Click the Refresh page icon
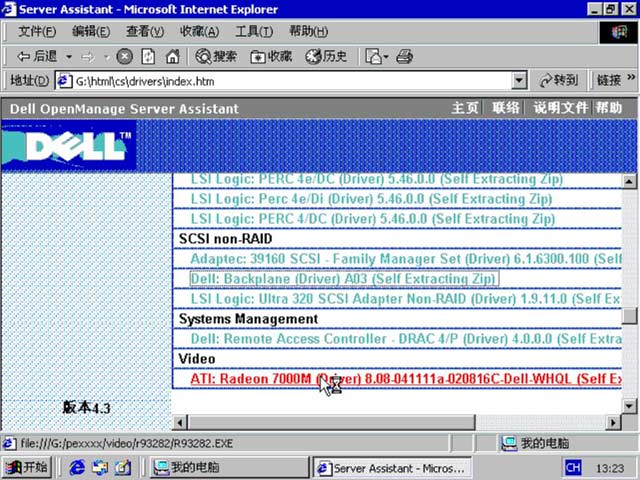Viewport: 640px width, 480px height. tap(148, 56)
